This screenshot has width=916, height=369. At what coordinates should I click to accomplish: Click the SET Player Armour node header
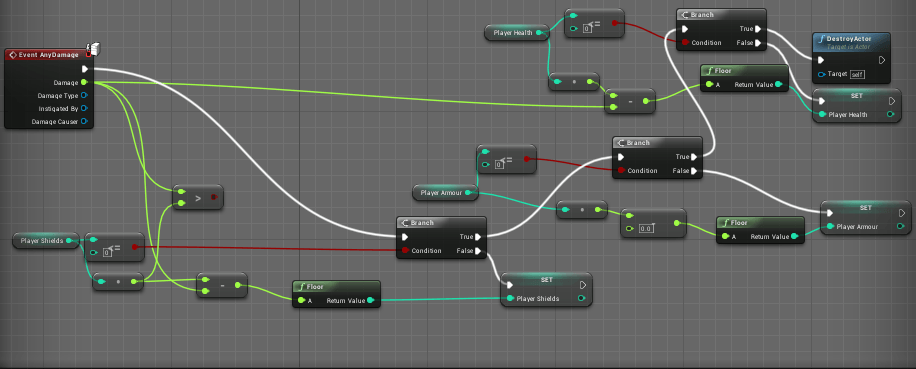(x=865, y=208)
